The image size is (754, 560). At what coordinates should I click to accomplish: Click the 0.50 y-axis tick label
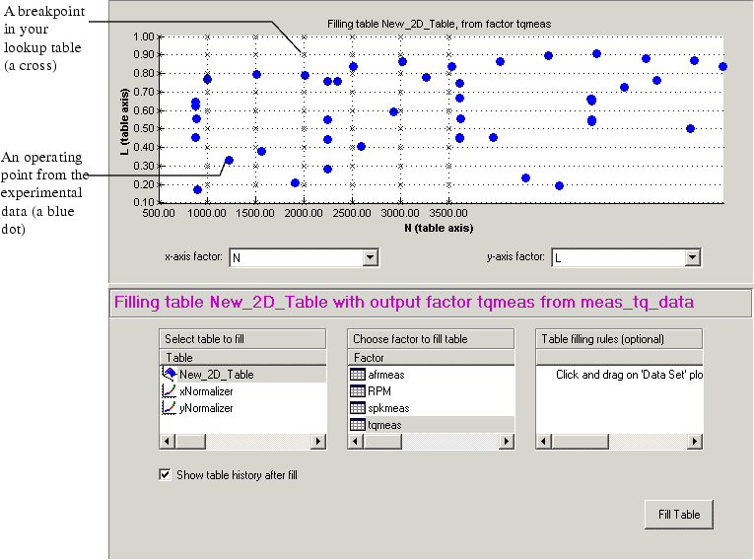[143, 128]
